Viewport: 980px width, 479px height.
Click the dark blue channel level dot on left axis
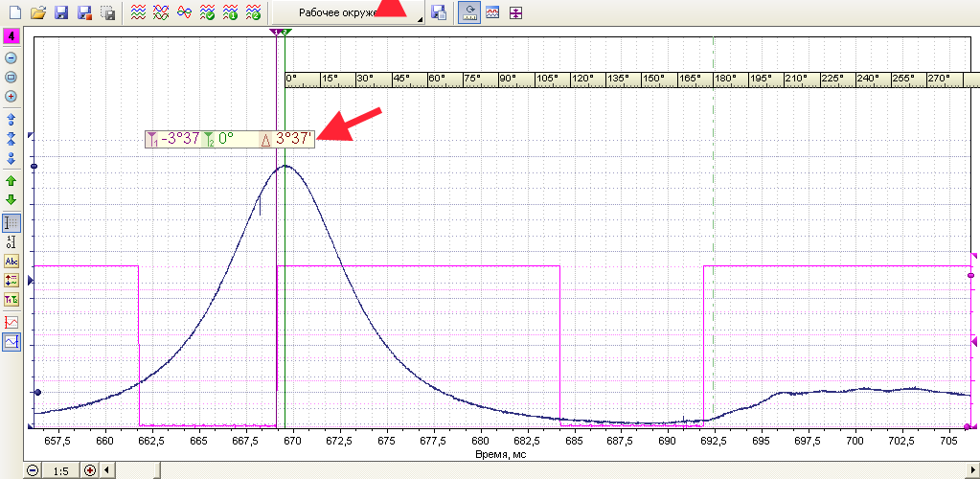pos(34,166)
